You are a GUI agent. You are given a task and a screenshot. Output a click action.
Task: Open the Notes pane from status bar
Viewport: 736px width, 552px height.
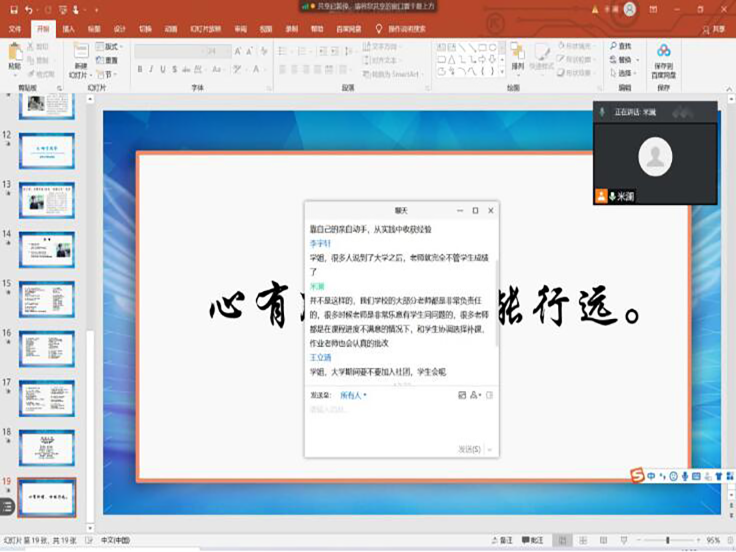click(504, 540)
